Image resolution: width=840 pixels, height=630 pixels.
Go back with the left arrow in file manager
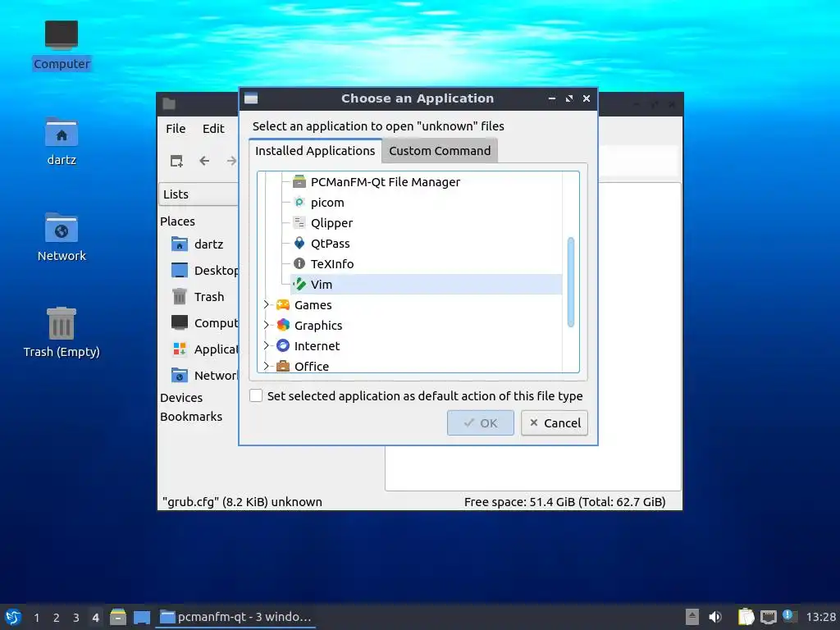click(x=204, y=161)
